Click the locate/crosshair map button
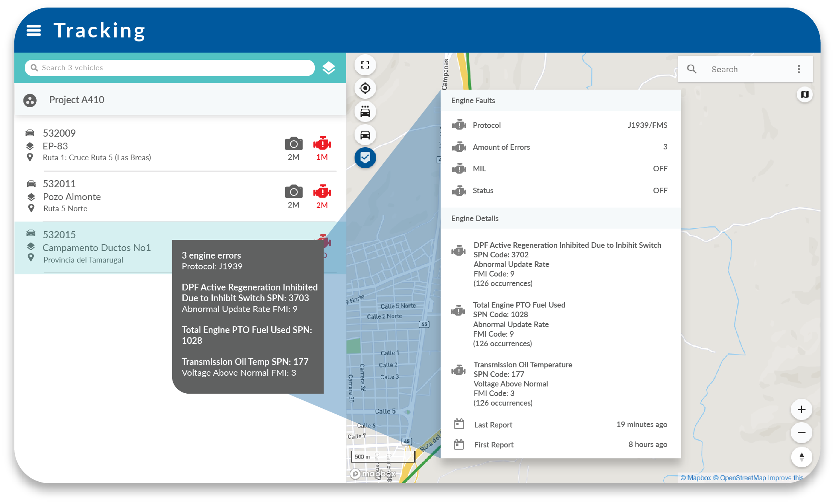 [x=365, y=88]
